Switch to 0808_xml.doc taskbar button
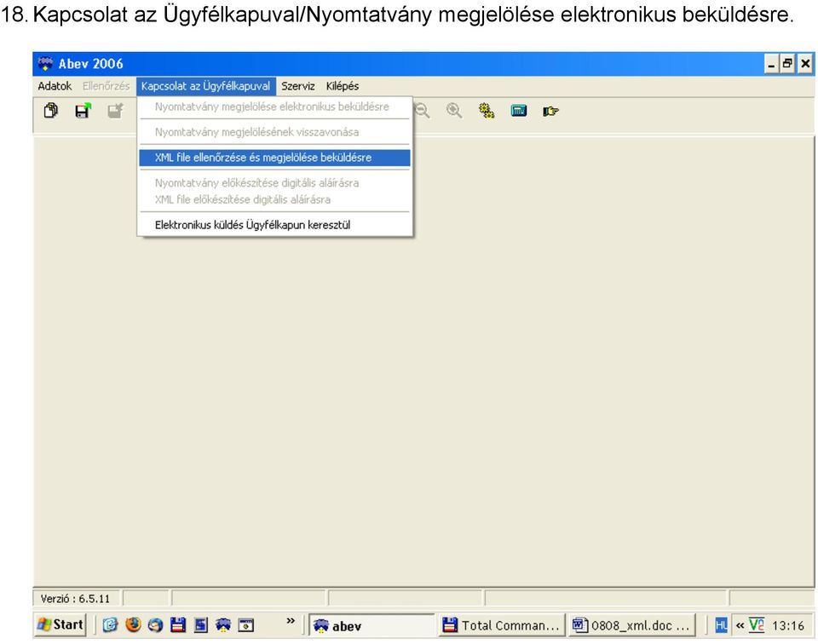 (631, 625)
